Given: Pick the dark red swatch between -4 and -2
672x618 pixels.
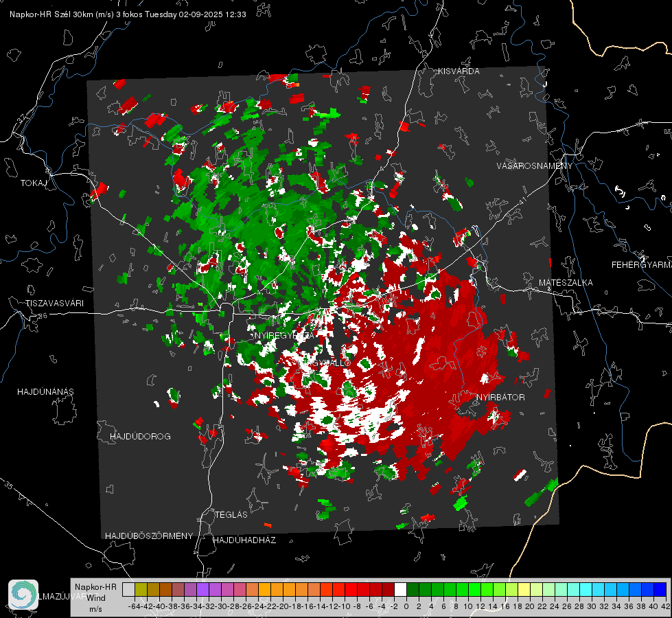Looking at the screenshot, I should [388, 590].
